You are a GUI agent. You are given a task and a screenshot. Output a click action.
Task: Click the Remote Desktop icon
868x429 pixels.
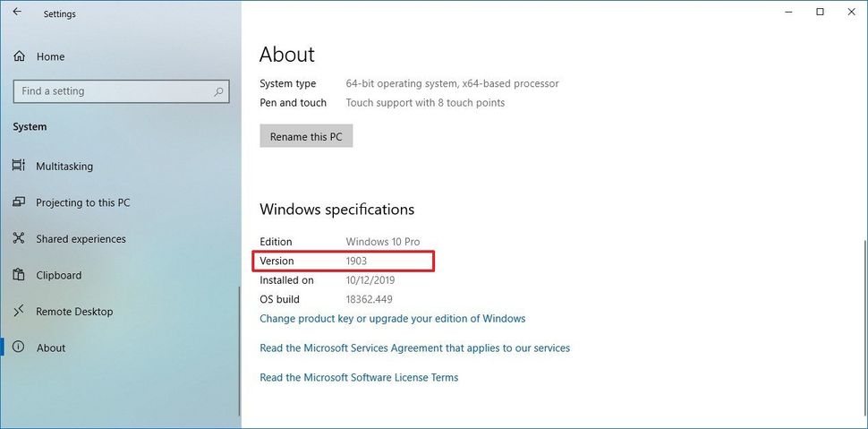point(19,312)
